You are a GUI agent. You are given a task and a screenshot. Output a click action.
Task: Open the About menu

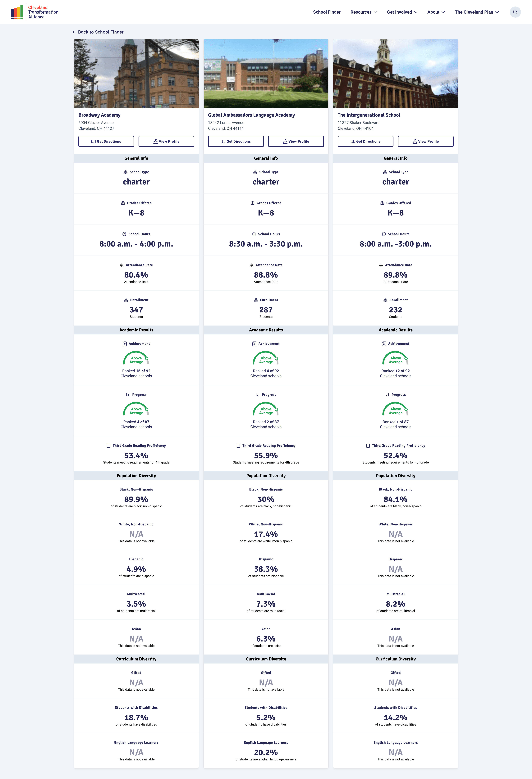pyautogui.click(x=436, y=12)
